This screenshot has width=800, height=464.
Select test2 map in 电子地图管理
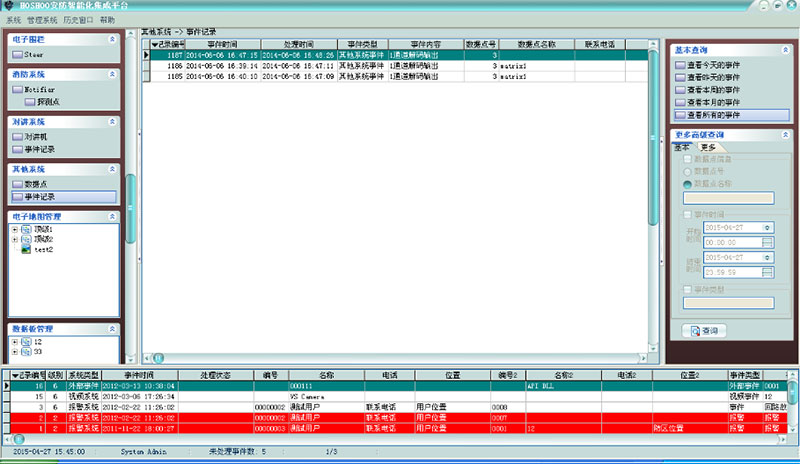(x=42, y=250)
